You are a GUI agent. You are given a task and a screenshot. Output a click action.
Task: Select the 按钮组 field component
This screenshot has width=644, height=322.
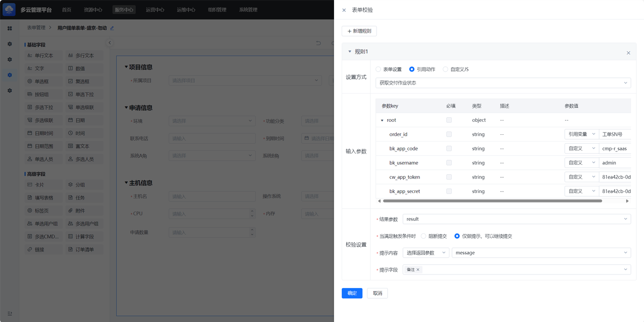point(43,94)
